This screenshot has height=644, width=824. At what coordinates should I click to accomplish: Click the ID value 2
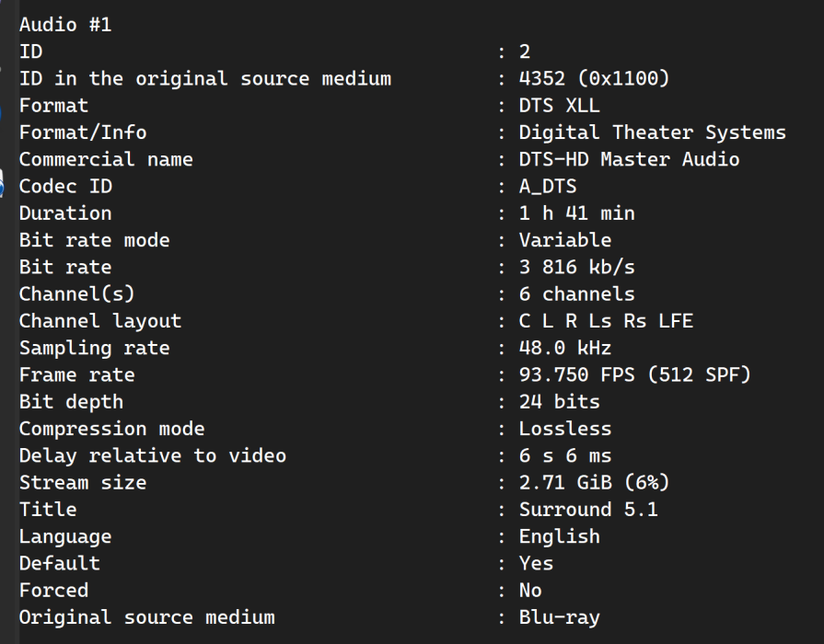tap(525, 52)
